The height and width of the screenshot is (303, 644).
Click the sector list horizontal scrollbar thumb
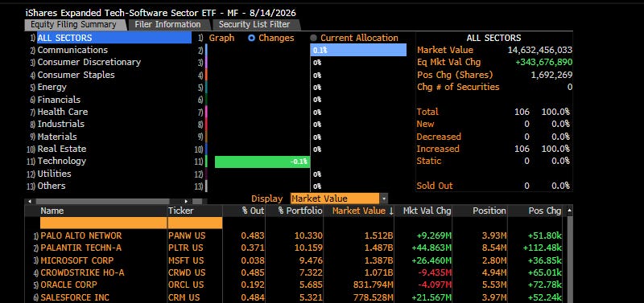click(x=103, y=201)
